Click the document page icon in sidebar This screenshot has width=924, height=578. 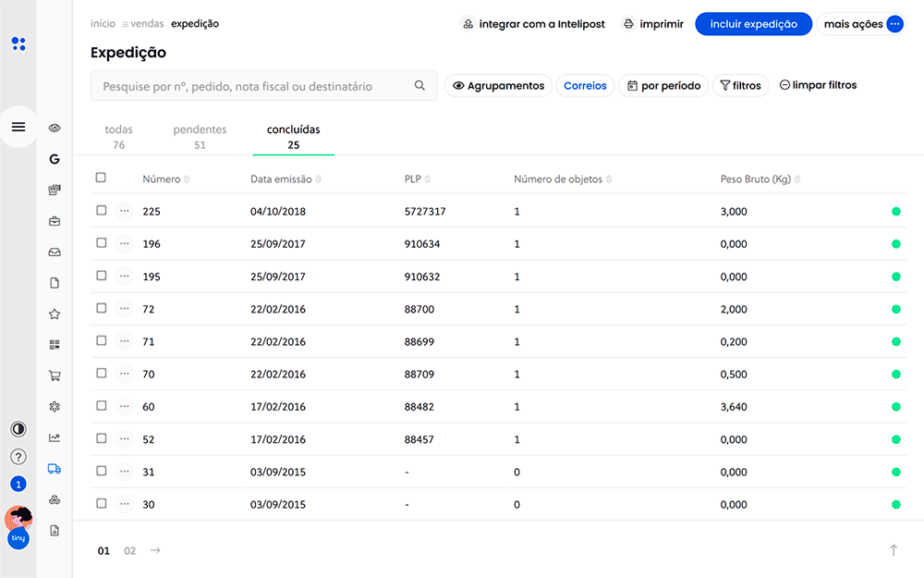pos(55,283)
